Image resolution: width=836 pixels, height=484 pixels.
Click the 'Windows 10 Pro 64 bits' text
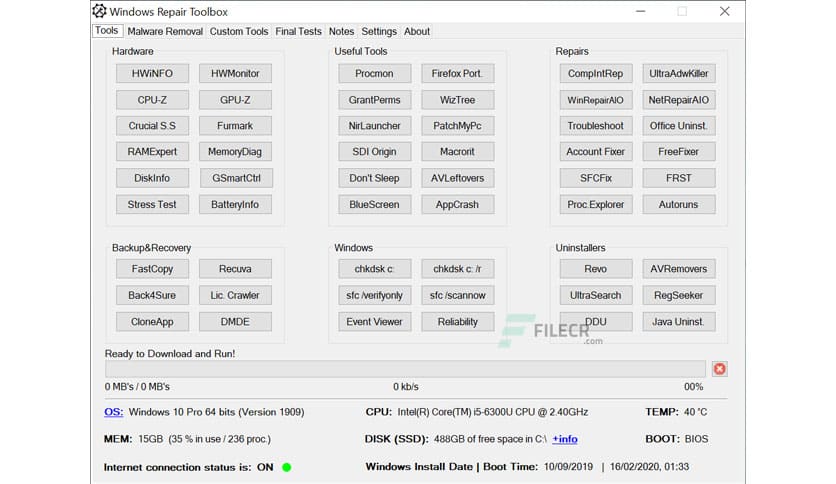pos(183,412)
